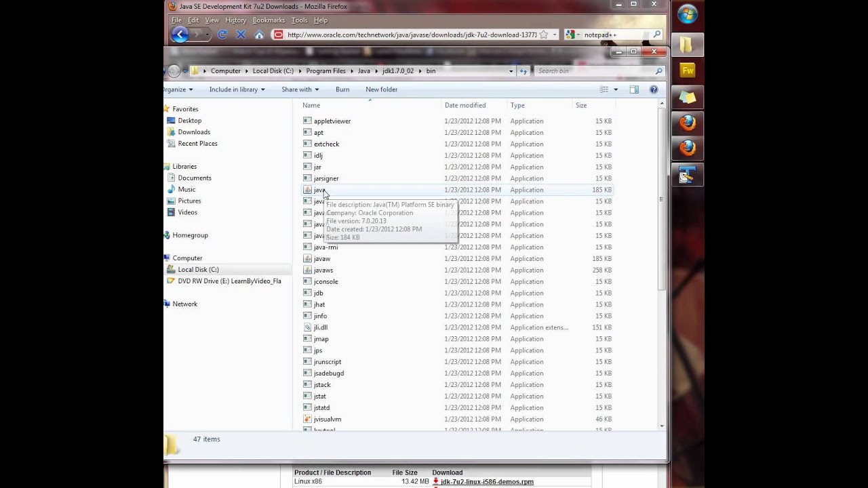Open the Music library
Image resolution: width=868 pixels, height=488 pixels.
click(x=186, y=190)
